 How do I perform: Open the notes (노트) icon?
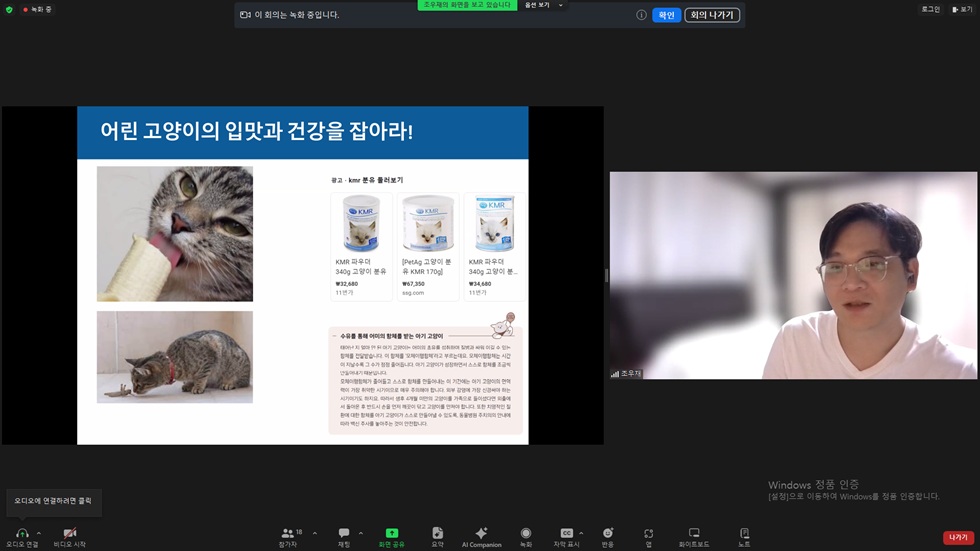744,533
